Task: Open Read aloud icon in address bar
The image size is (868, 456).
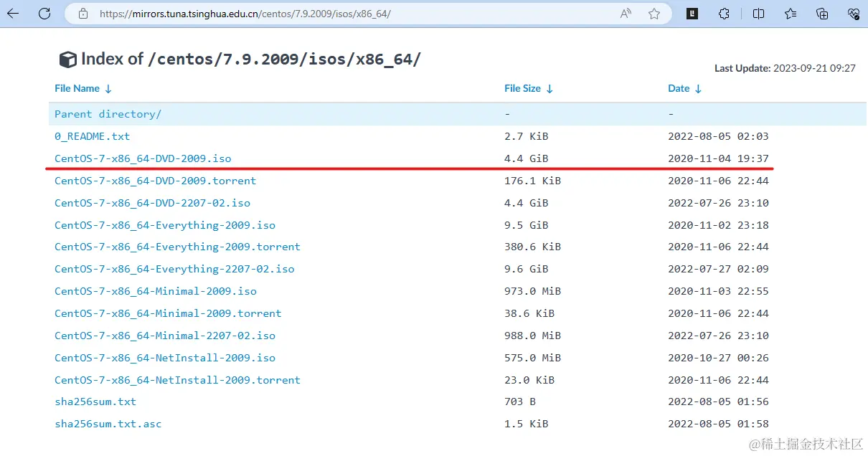Action: coord(626,14)
